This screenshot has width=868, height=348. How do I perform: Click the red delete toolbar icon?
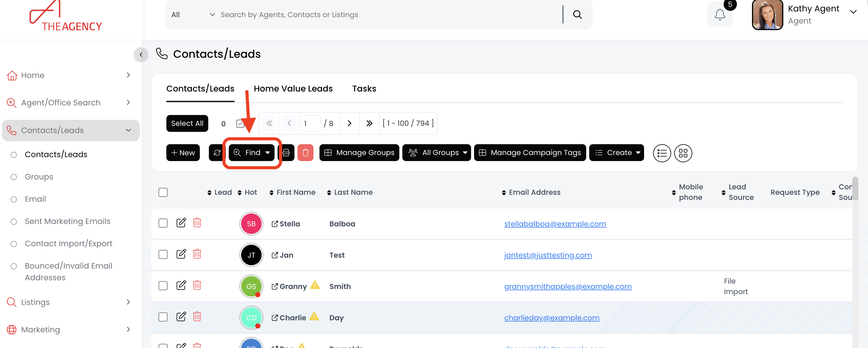point(305,153)
